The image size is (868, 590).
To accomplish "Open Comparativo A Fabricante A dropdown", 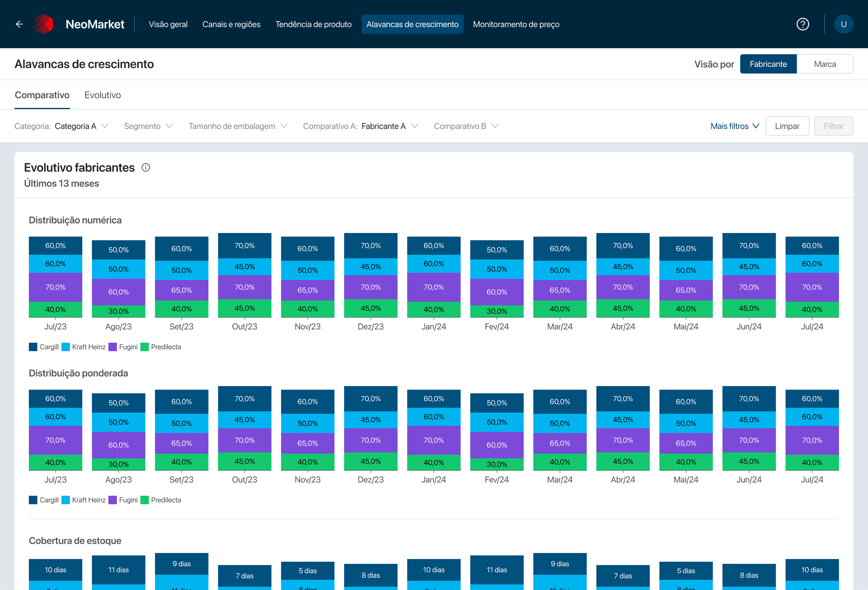I will coord(361,126).
